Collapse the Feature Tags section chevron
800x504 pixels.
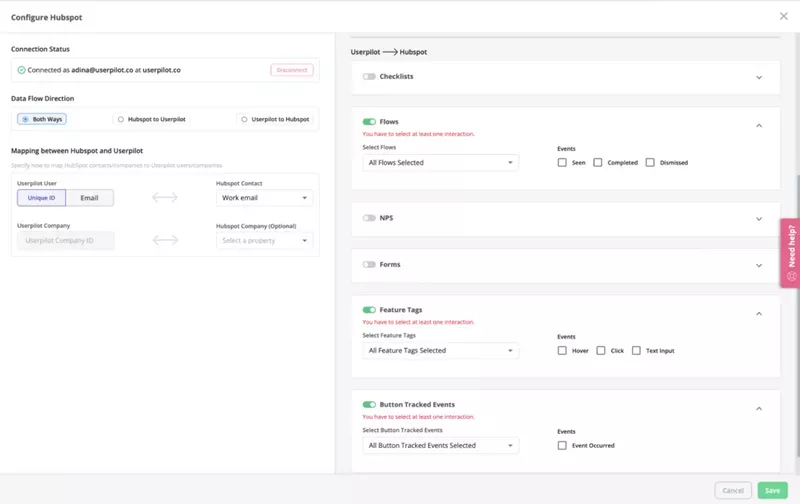tap(759, 314)
